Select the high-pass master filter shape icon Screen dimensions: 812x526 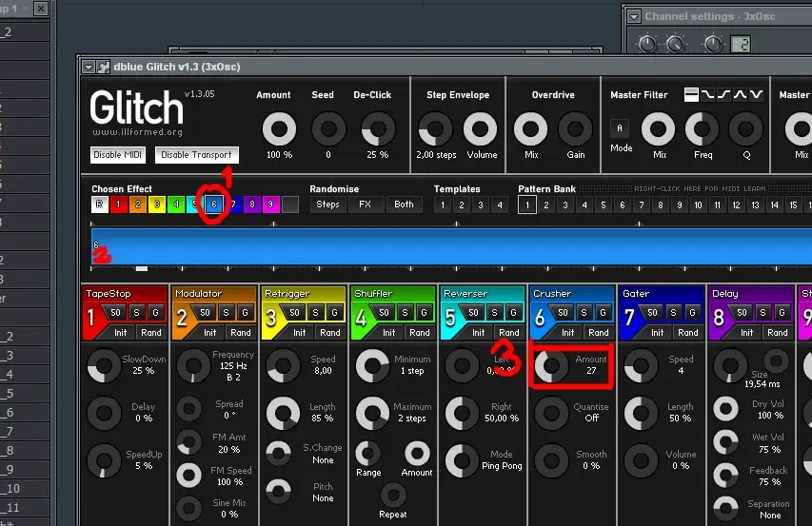(723, 95)
